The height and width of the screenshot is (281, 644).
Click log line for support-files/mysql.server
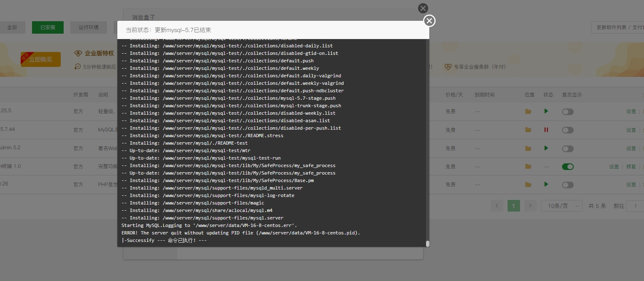click(203, 218)
